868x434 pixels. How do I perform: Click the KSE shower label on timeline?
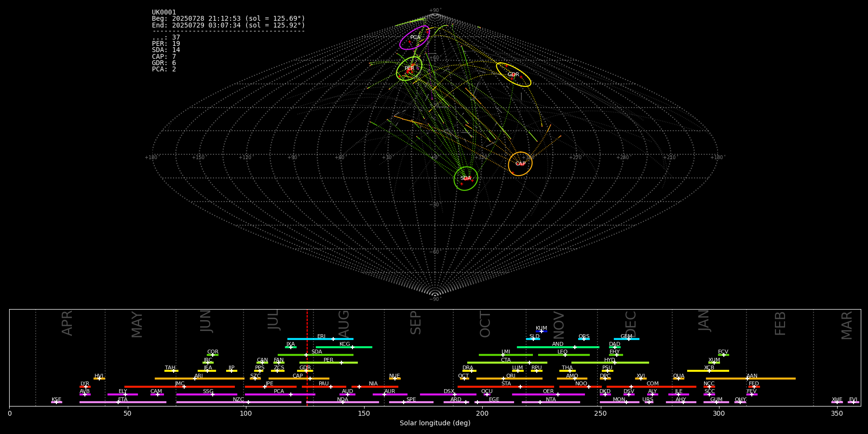(56, 400)
